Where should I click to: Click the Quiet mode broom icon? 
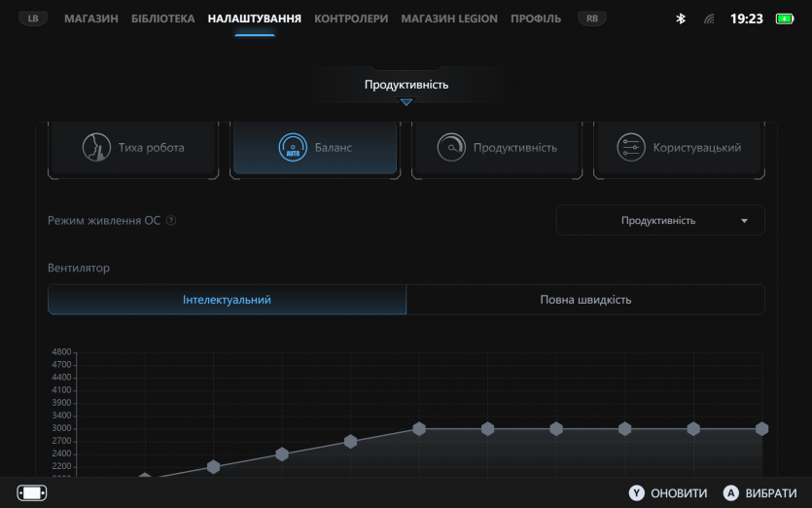click(x=95, y=148)
